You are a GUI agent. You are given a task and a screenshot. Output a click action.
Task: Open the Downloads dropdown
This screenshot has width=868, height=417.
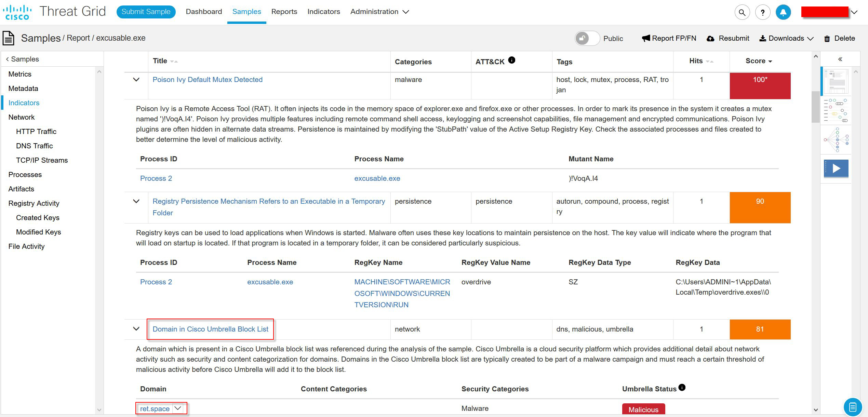point(786,38)
